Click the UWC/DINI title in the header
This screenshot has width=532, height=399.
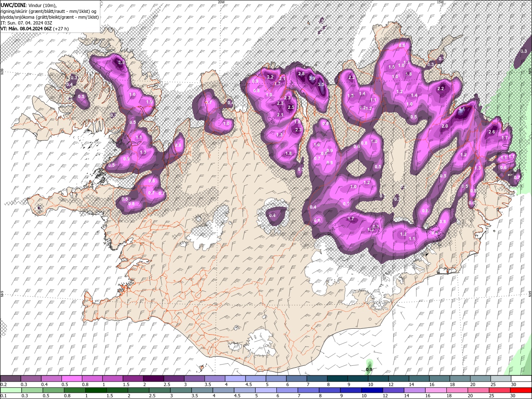[12, 5]
